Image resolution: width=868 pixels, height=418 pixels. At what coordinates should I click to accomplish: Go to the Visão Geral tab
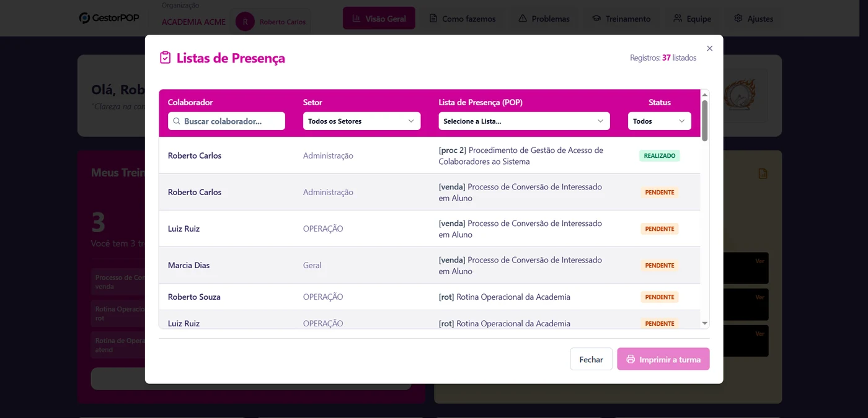tap(379, 19)
